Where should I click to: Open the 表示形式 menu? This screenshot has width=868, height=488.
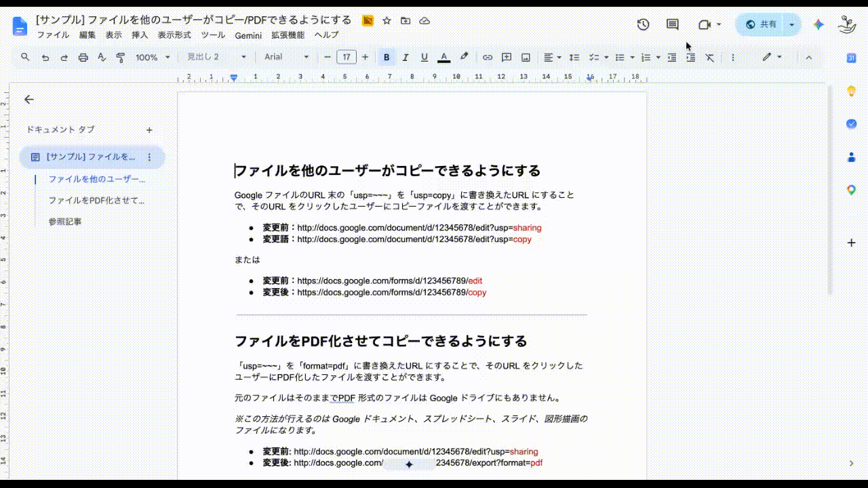pyautogui.click(x=174, y=35)
